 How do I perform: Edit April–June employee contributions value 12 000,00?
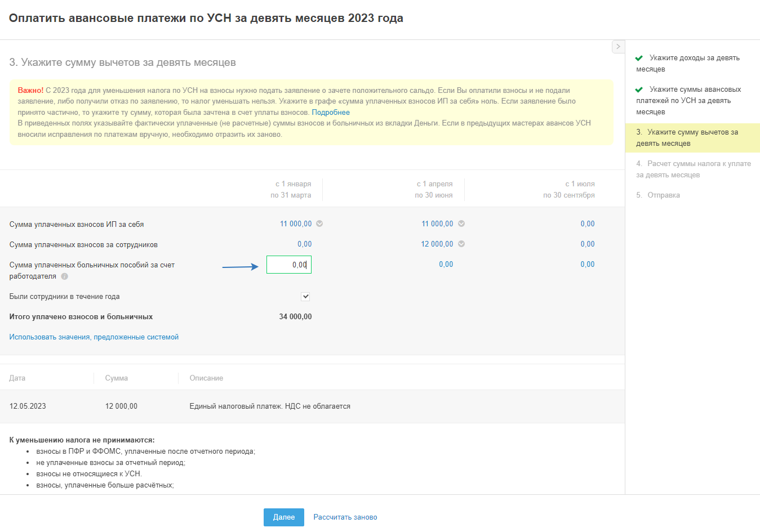[x=437, y=244]
